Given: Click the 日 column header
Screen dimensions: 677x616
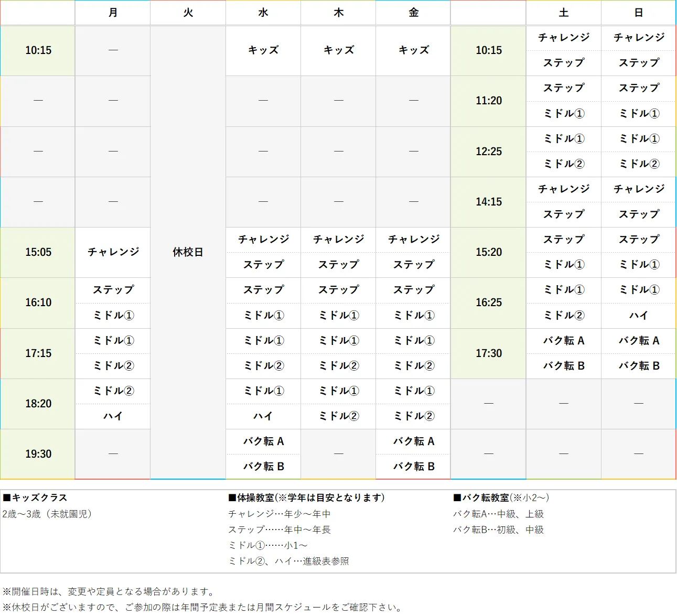Looking at the screenshot, I should tap(638, 13).
